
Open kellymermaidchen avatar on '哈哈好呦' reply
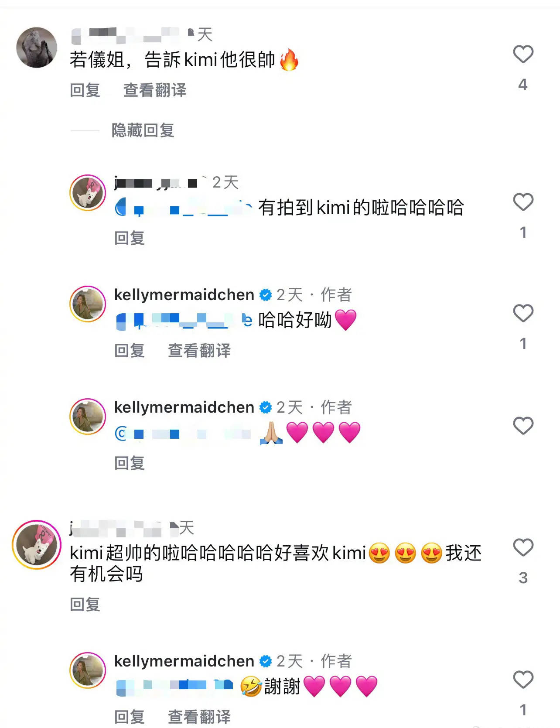click(88, 304)
